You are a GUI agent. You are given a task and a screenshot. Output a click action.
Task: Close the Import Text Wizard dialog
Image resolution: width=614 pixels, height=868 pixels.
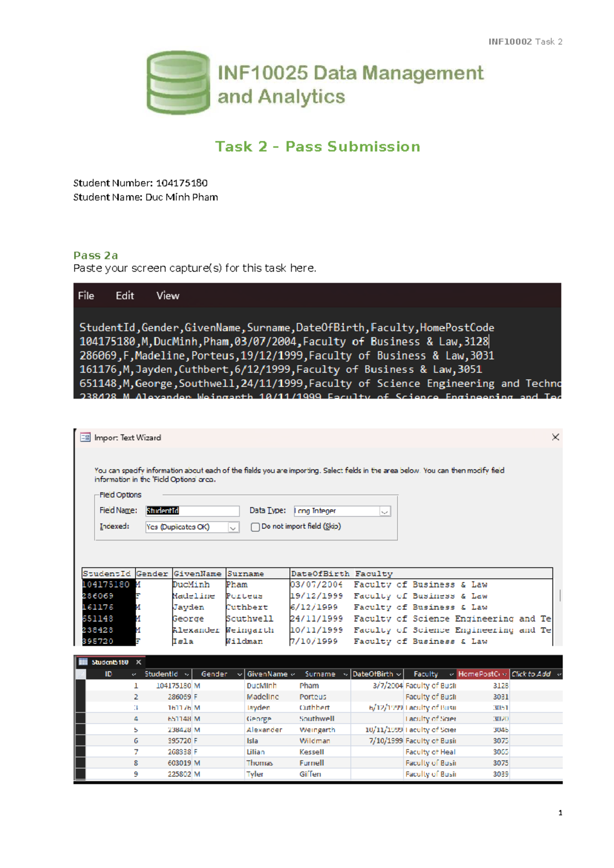[556, 437]
